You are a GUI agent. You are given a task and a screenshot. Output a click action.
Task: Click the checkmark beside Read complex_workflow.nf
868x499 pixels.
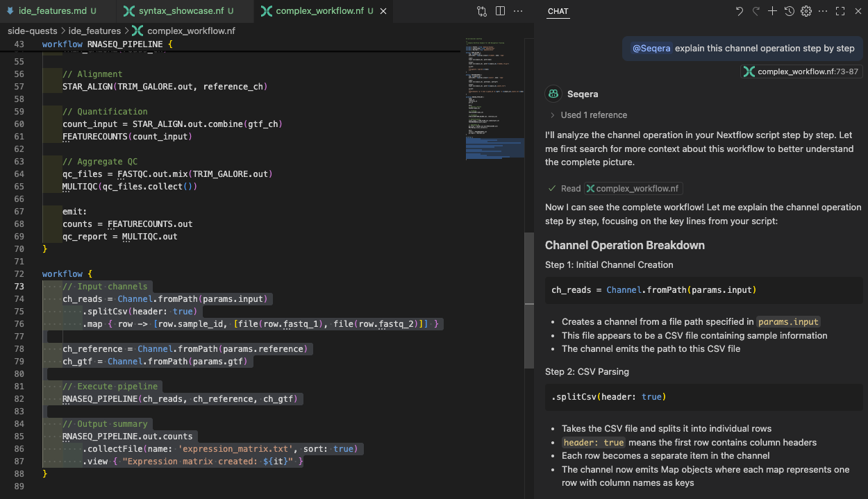[552, 188]
